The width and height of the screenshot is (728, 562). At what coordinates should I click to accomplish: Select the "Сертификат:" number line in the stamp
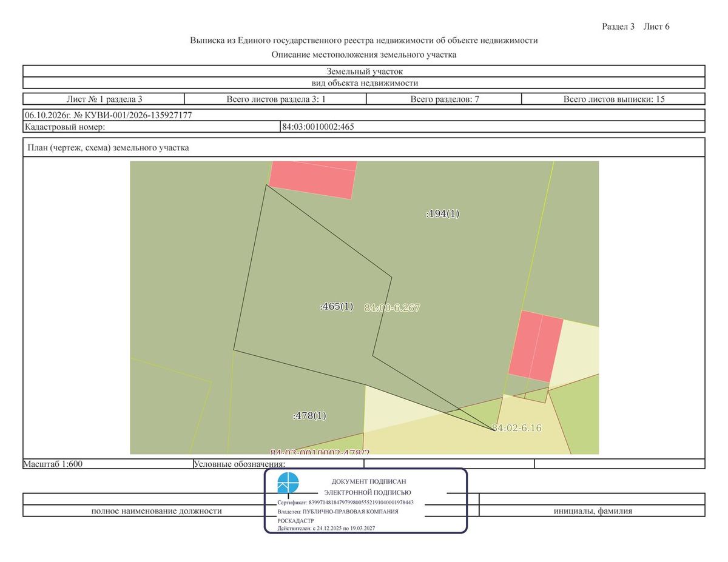346,503
